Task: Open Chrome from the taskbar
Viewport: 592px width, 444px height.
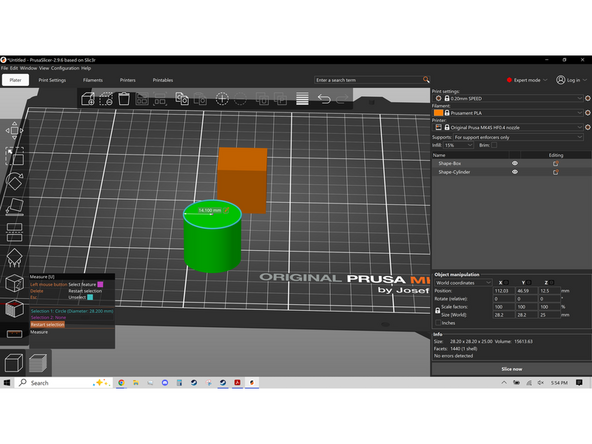Action: point(121,383)
